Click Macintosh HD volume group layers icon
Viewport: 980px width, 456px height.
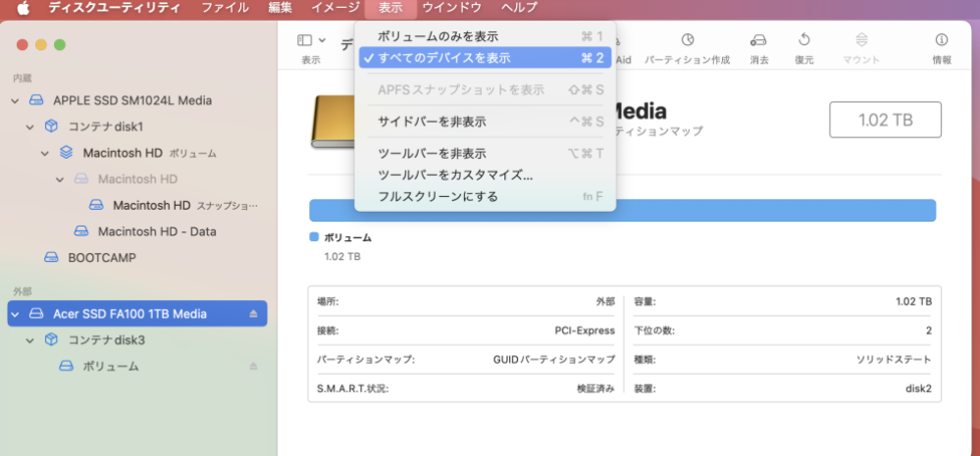pyautogui.click(x=67, y=152)
